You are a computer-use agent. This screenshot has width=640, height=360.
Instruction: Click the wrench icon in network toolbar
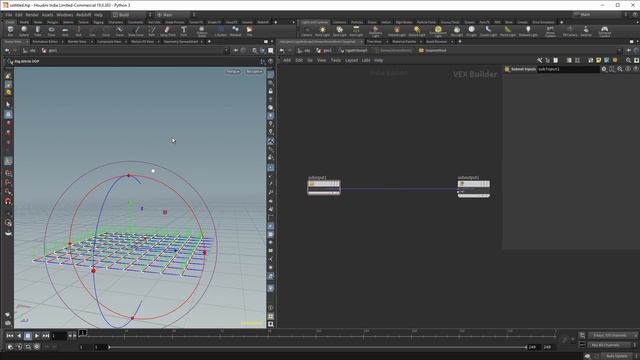coord(540,60)
